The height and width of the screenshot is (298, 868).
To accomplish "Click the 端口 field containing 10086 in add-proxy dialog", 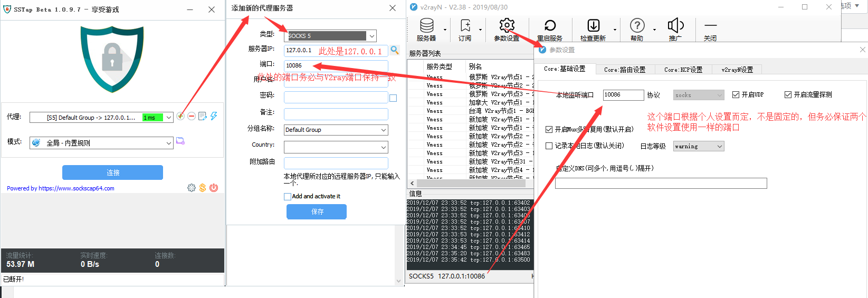I will (x=336, y=65).
